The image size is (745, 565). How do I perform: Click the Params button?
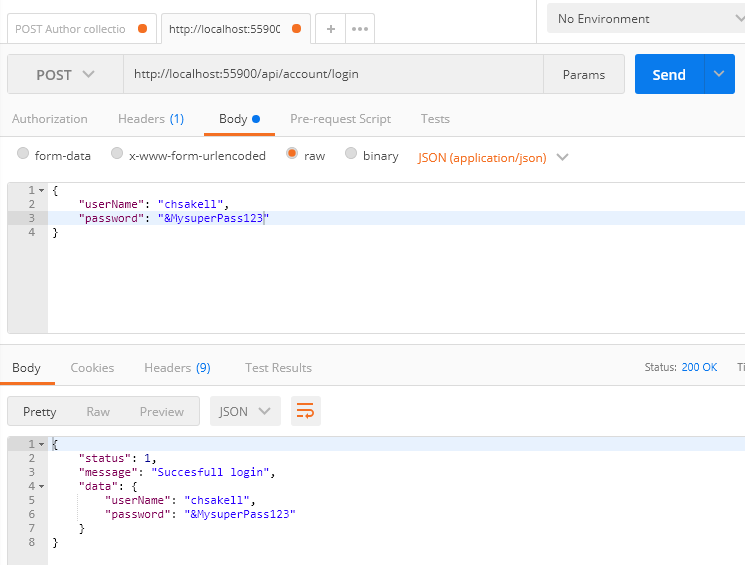click(x=583, y=75)
